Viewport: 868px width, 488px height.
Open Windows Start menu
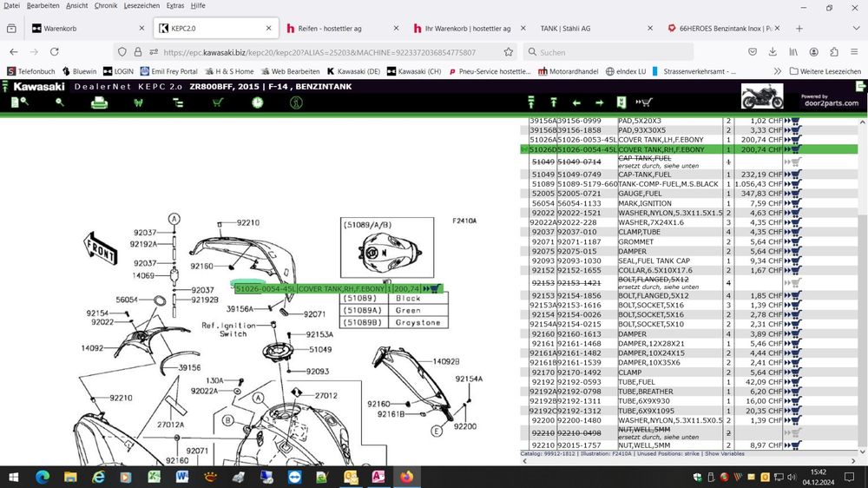point(13,477)
